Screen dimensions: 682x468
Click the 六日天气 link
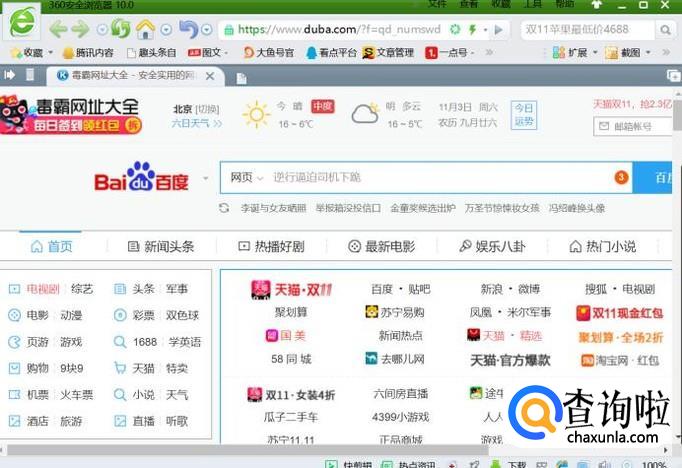[197, 124]
